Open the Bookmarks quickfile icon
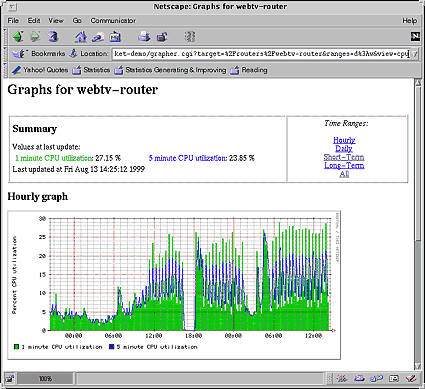425x389 pixels. 20,53
